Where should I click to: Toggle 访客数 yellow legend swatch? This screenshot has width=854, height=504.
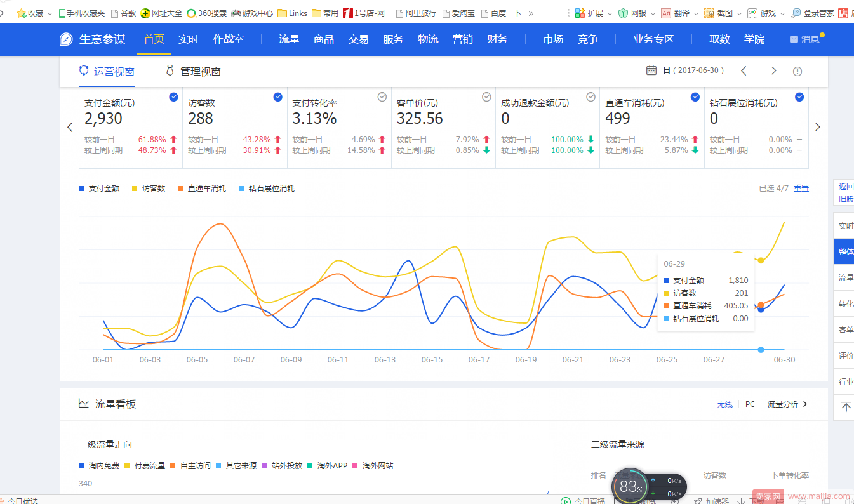(x=134, y=189)
